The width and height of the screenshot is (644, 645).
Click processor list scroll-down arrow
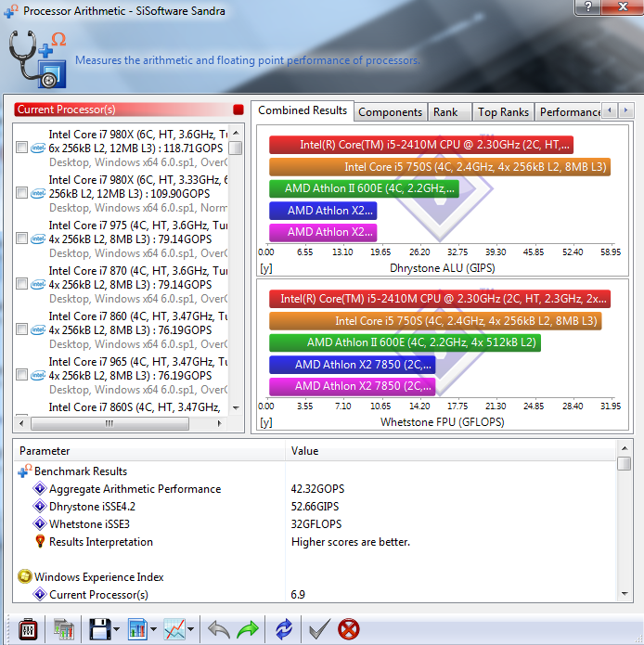[x=236, y=408]
